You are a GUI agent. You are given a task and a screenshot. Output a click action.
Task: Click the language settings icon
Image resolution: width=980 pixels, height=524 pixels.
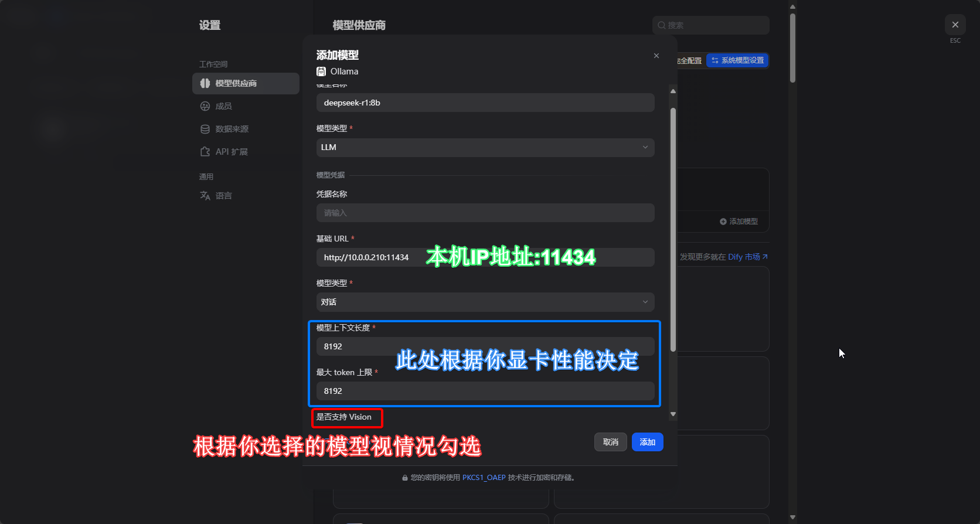(x=205, y=196)
